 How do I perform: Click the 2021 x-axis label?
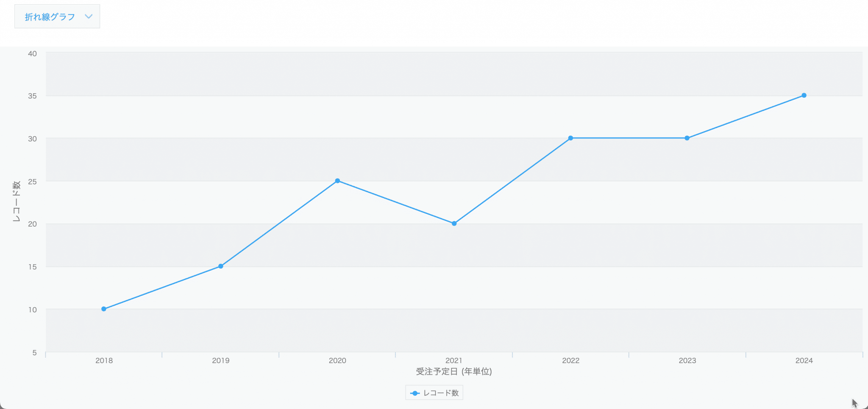point(454,361)
